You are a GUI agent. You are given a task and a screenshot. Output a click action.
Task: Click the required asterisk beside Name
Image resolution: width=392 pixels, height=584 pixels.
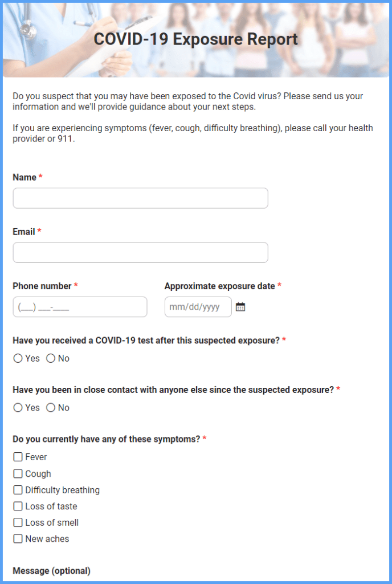coord(39,177)
